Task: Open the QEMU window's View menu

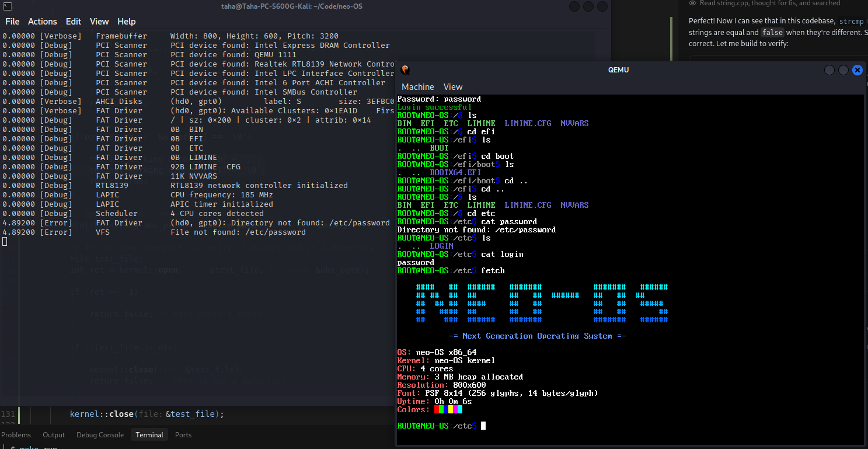Action: (453, 86)
